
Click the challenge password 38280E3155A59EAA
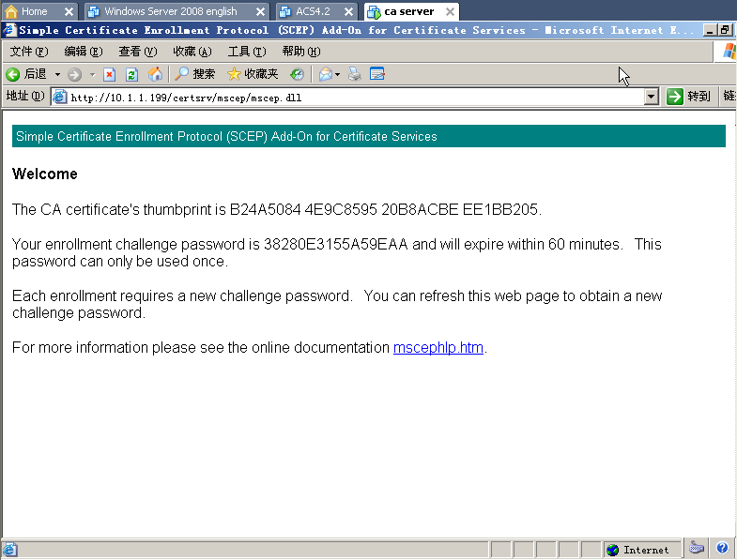pyautogui.click(x=335, y=244)
